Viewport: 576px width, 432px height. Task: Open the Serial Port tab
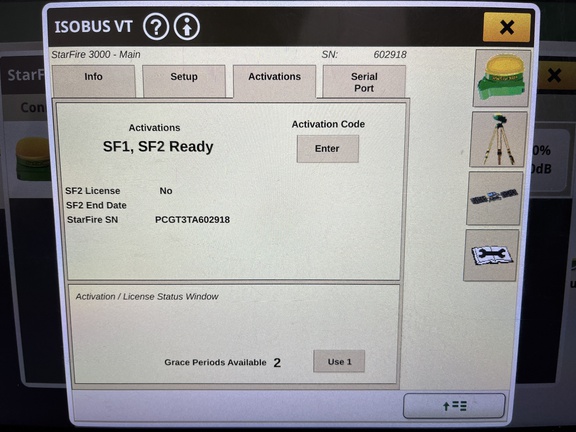coord(364,82)
